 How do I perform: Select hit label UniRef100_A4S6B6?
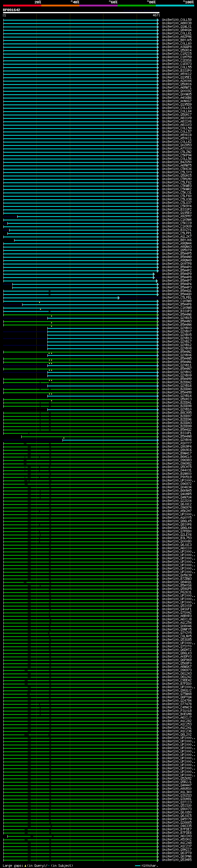point(177,98)
